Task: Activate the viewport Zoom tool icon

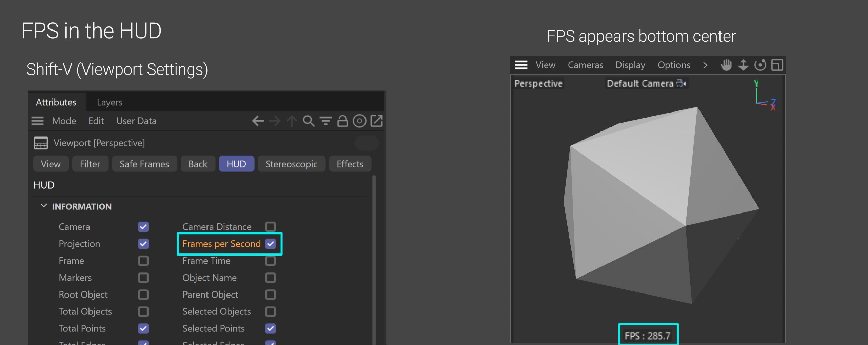Action: click(x=743, y=65)
